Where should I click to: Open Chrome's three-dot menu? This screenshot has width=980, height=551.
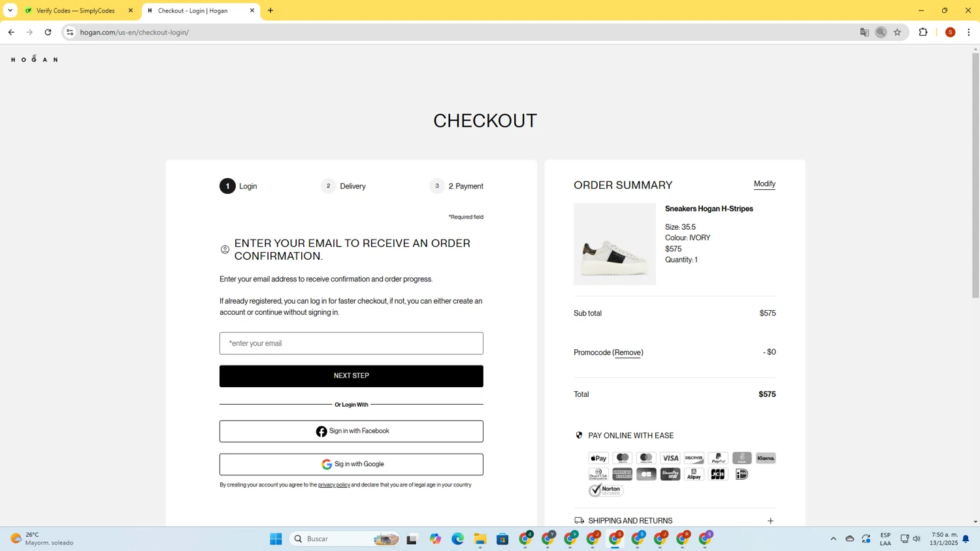point(969,32)
